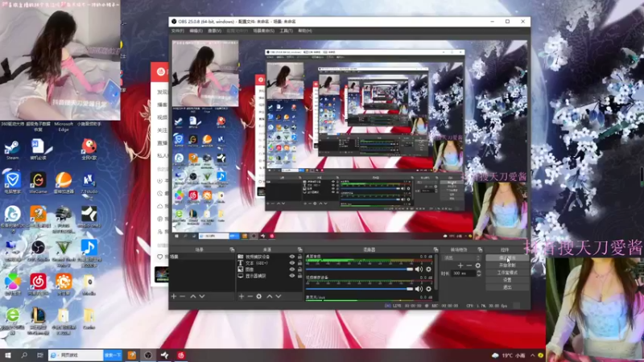Add a new source with the plus icon
Image resolution: width=644 pixels, height=362 pixels.
click(x=241, y=296)
